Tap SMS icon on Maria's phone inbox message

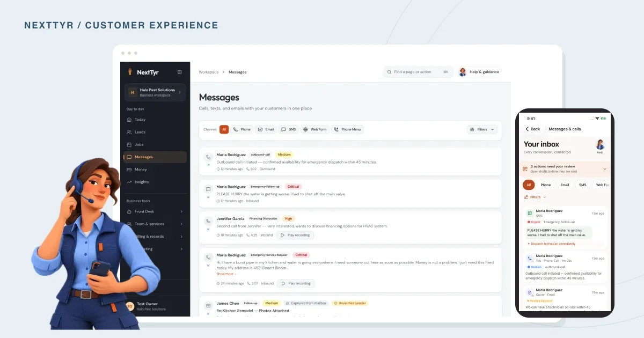(530, 213)
